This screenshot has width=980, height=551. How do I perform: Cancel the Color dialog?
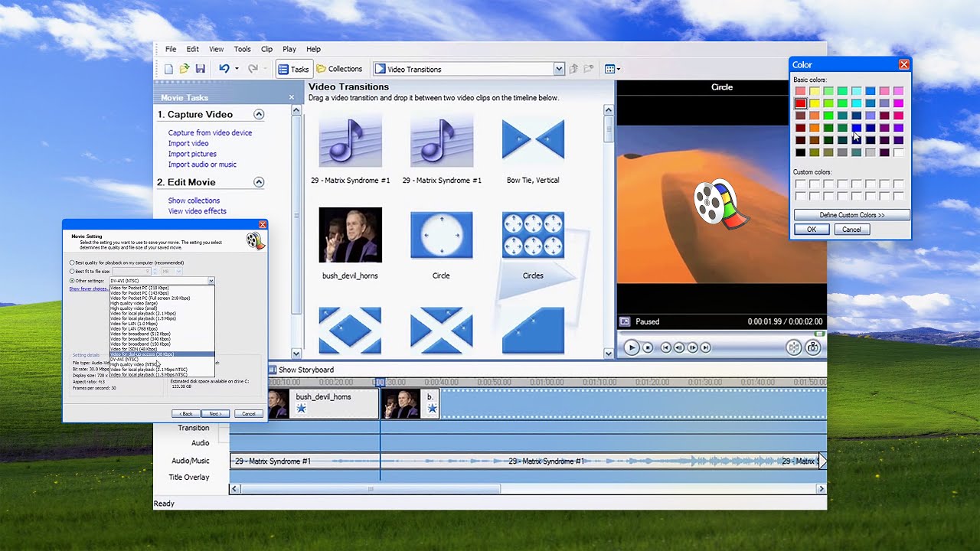click(851, 230)
